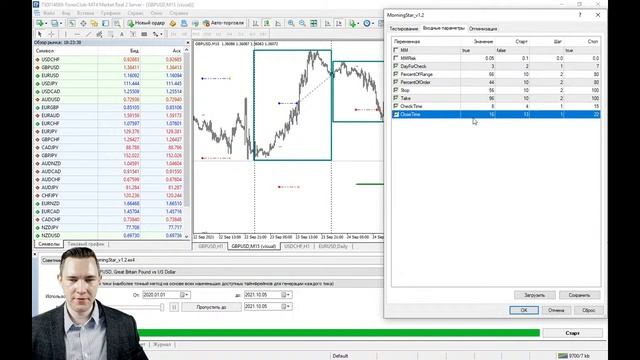
Task: Click the Загрузить (Load) button
Action: pyautogui.click(x=534, y=295)
